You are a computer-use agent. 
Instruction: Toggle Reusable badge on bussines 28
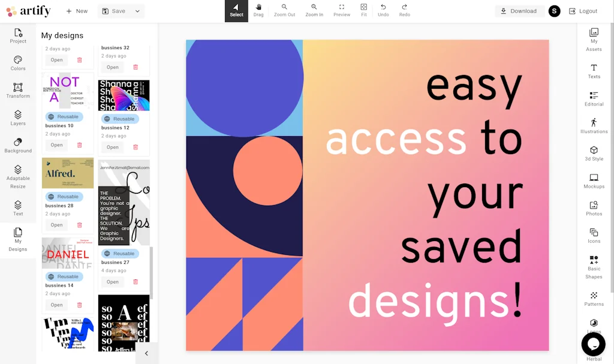64,197
